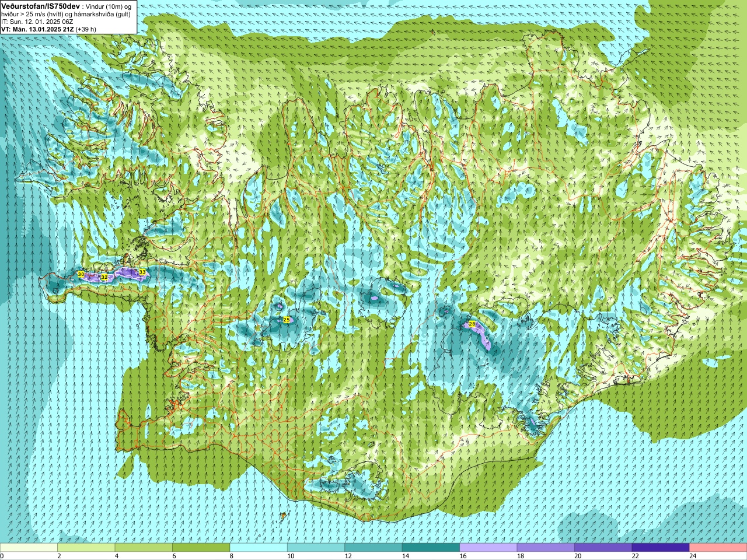Click the legend scale value 18
The image size is (747, 560).
point(521,556)
